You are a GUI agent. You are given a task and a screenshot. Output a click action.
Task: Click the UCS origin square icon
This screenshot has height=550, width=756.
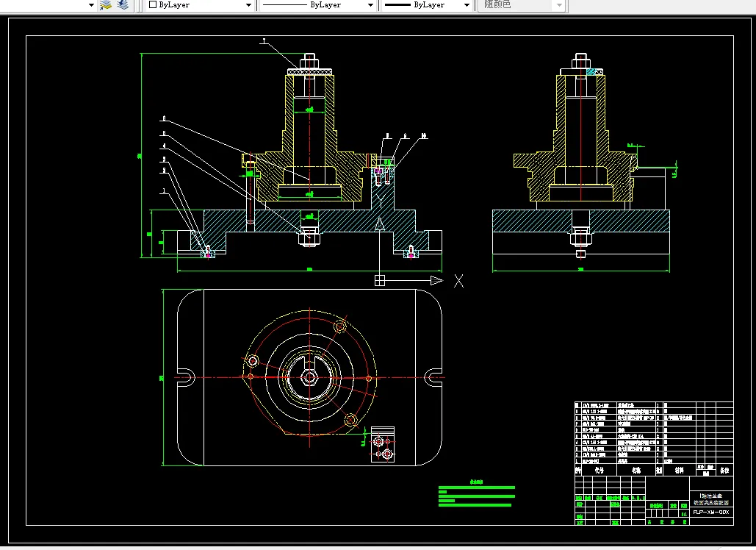(379, 280)
